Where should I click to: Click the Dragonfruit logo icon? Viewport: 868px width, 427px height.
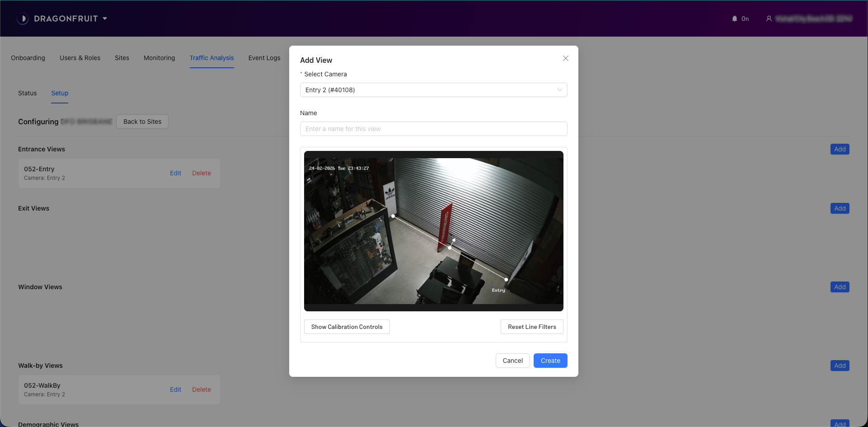[23, 19]
